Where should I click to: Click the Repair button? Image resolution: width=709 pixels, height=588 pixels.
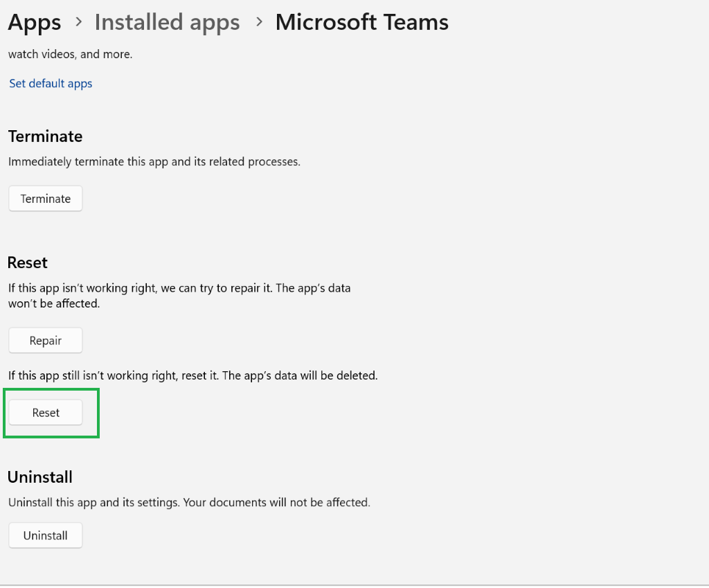coord(46,341)
